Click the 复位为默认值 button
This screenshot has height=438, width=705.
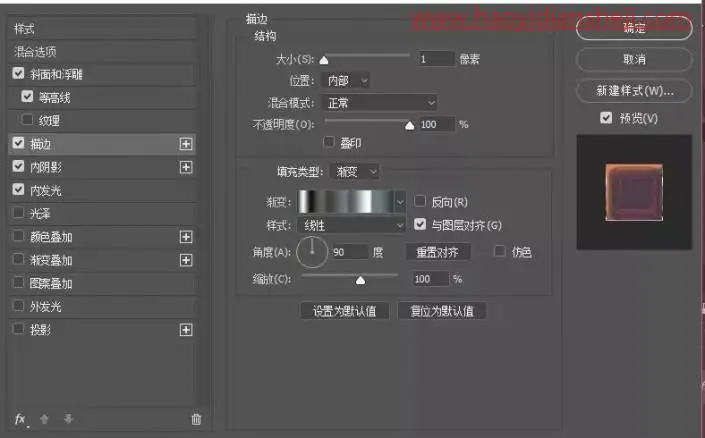(442, 311)
